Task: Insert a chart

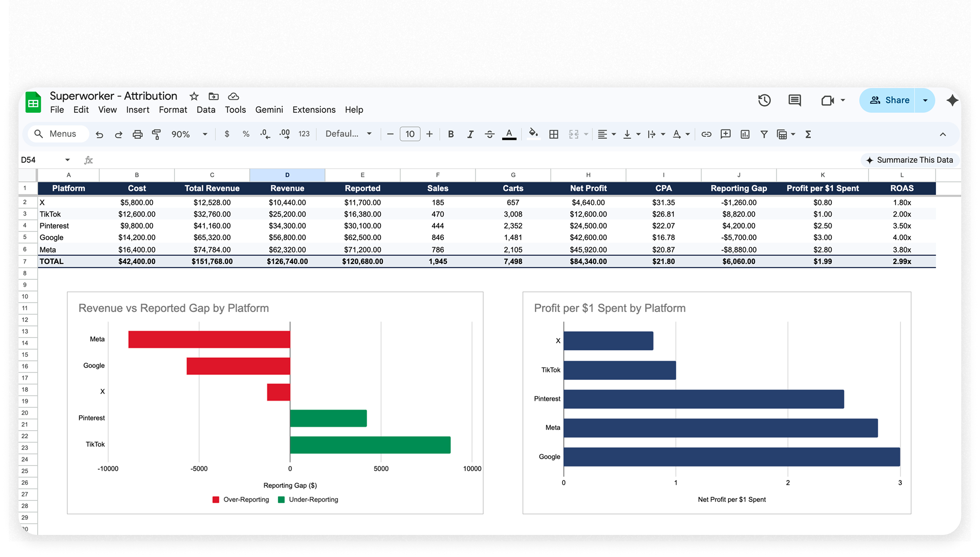Action: [745, 134]
